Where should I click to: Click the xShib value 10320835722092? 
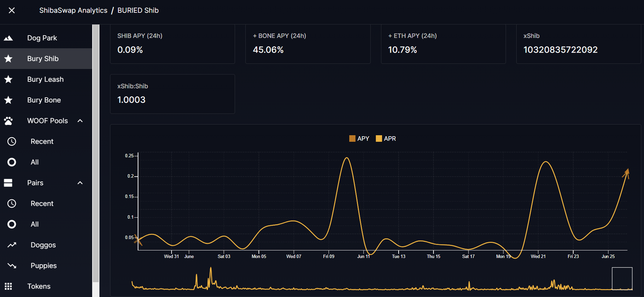click(x=560, y=50)
